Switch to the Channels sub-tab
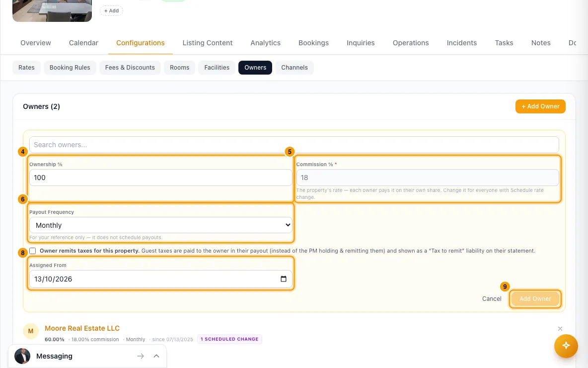This screenshot has height=368, width=588. click(294, 68)
